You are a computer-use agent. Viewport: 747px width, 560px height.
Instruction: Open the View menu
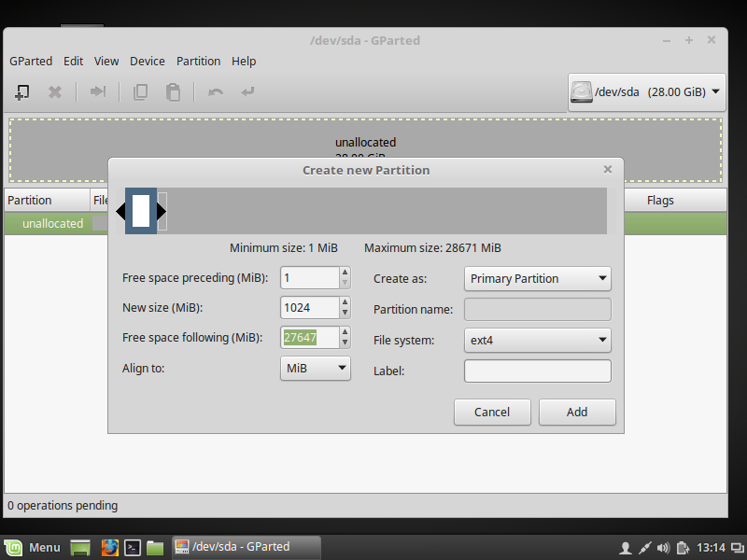106,61
